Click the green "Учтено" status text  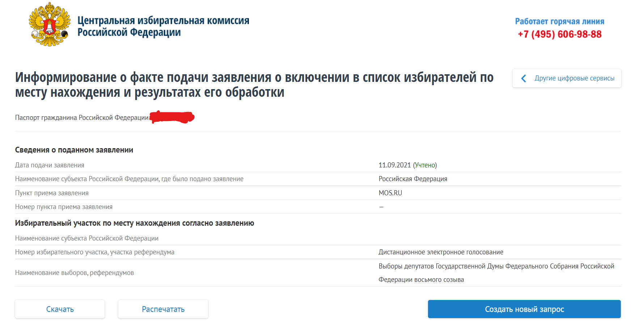[x=425, y=165]
